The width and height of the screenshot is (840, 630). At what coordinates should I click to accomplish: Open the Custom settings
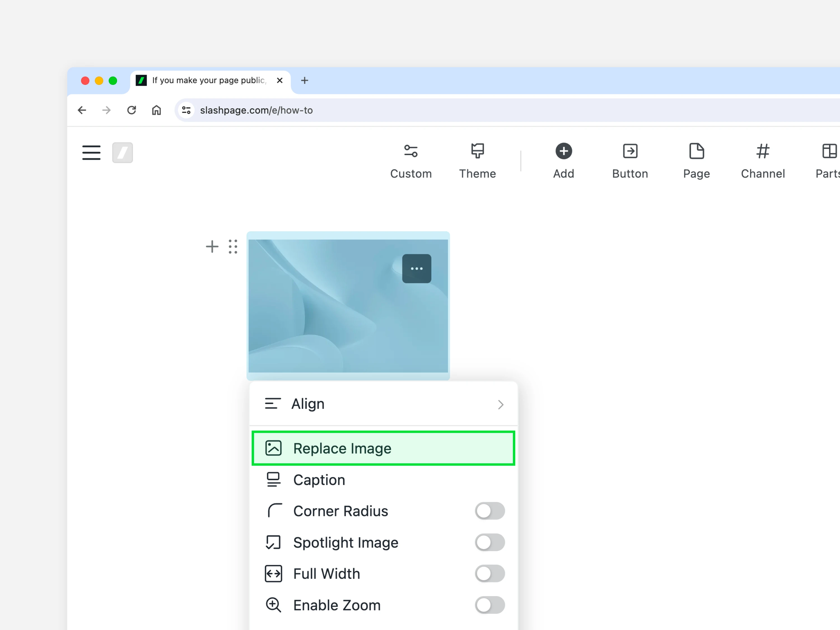click(x=411, y=161)
